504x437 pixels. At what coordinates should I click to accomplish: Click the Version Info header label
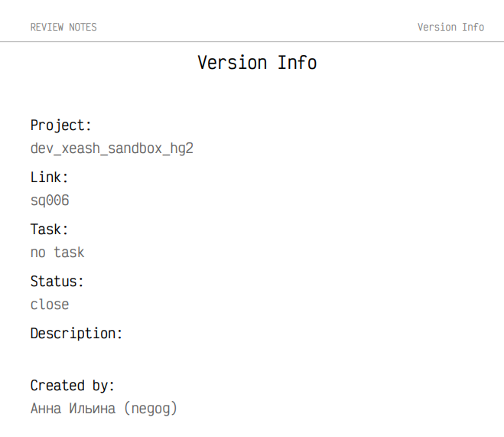pos(450,27)
